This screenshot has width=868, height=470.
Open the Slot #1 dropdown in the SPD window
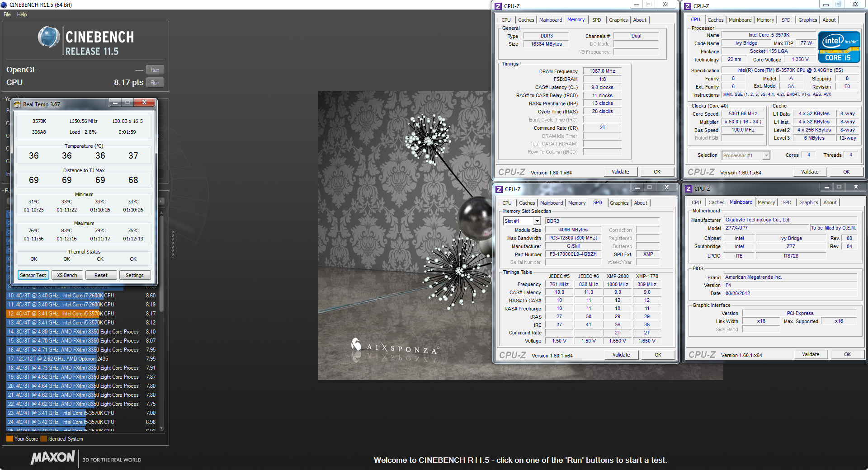(537, 221)
